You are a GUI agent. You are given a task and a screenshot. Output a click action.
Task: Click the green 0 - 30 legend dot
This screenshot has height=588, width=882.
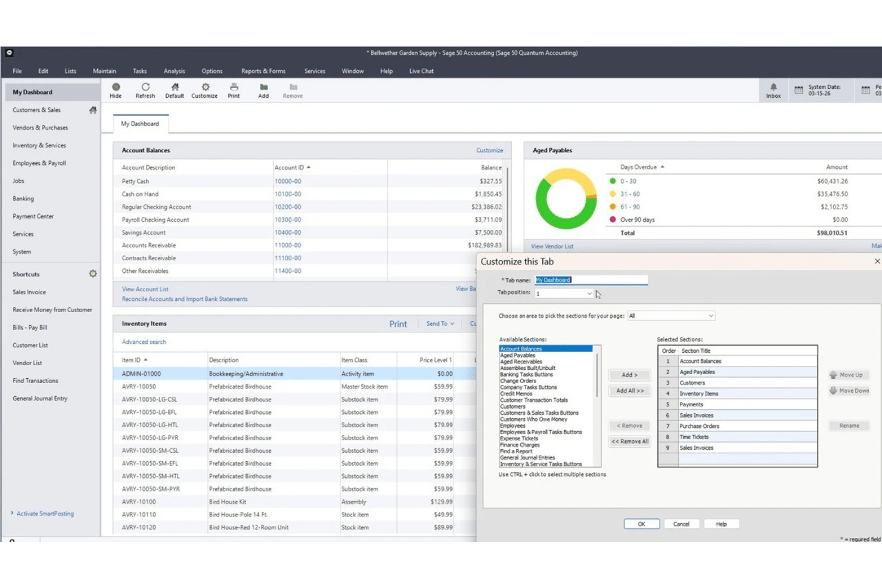point(612,181)
